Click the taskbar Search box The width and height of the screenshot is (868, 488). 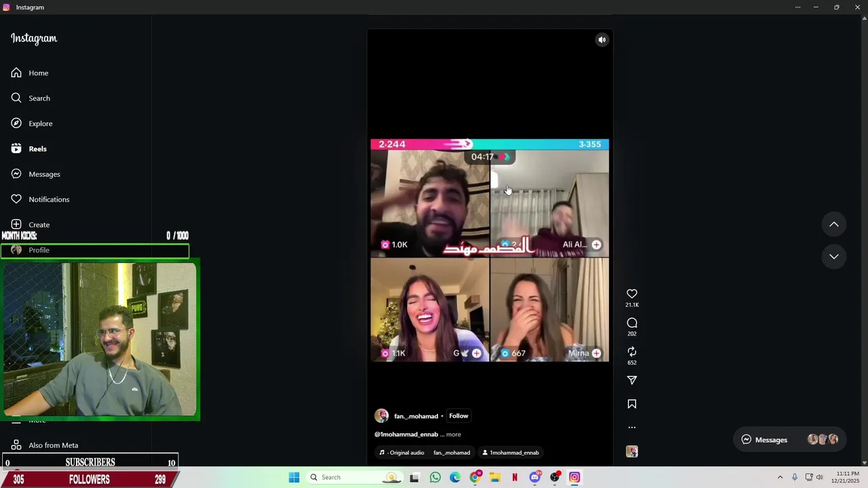[354, 477]
